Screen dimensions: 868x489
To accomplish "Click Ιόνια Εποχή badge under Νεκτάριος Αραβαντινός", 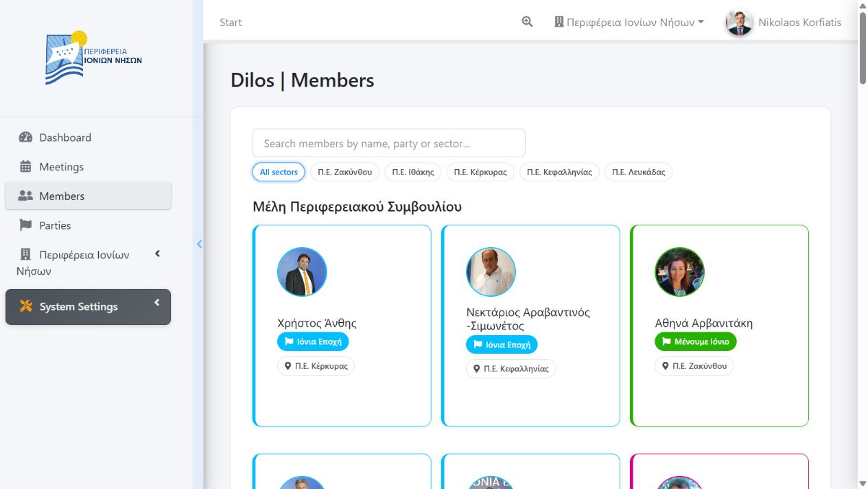I will point(502,345).
